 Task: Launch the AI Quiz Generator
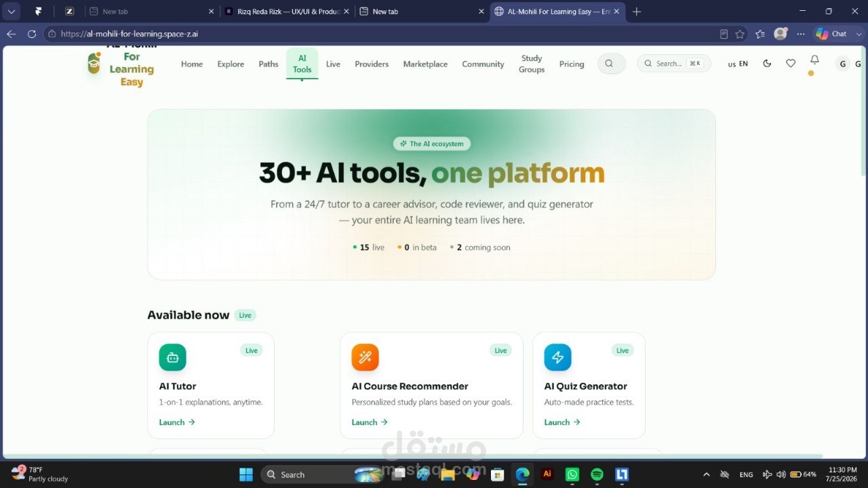pos(562,422)
